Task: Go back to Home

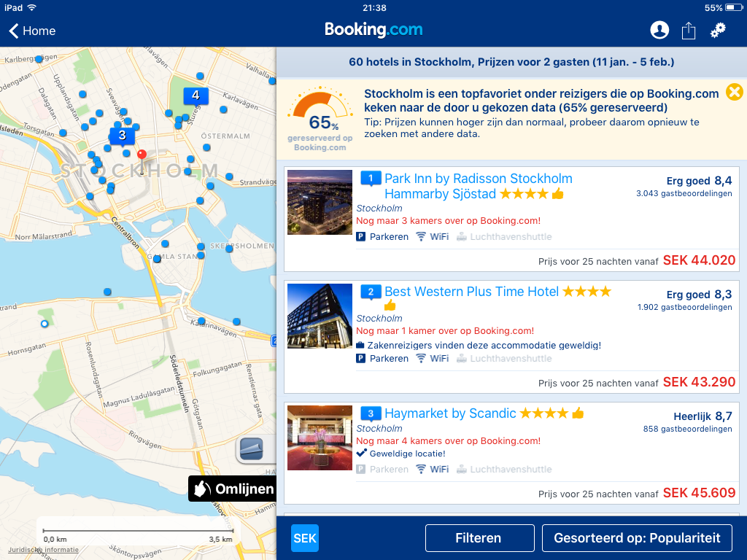Action: (32, 31)
